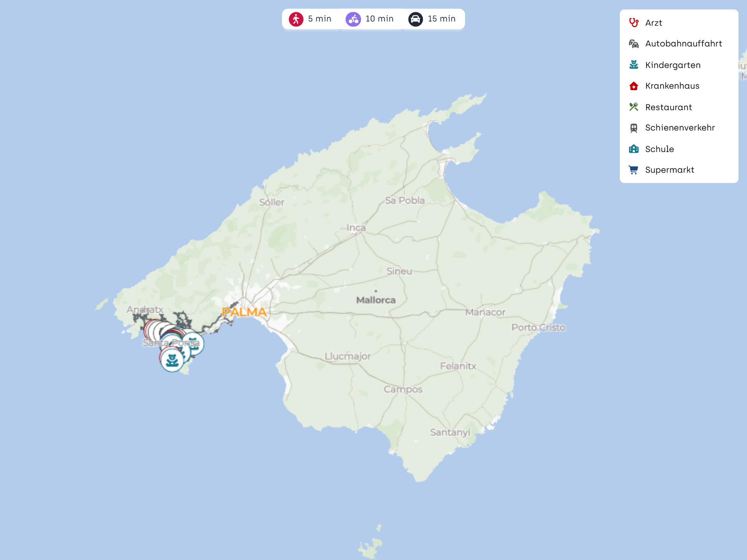Viewport: 747px width, 560px height.
Task: Toggle the Autobahnauffahrt category label
Action: [x=683, y=44]
